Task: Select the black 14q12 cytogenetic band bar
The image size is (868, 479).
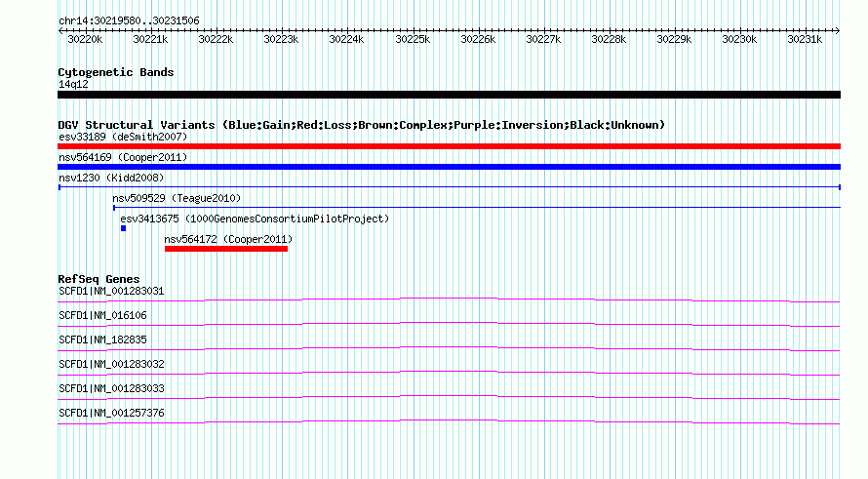Action: click(449, 95)
